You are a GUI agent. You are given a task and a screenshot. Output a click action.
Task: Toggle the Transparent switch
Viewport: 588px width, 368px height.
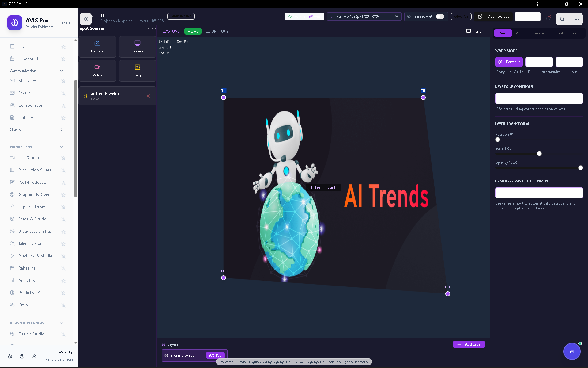coord(440,17)
